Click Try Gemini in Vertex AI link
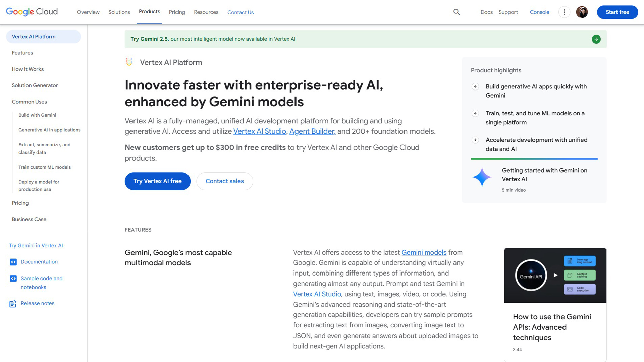The height and width of the screenshot is (362, 644). point(36,246)
